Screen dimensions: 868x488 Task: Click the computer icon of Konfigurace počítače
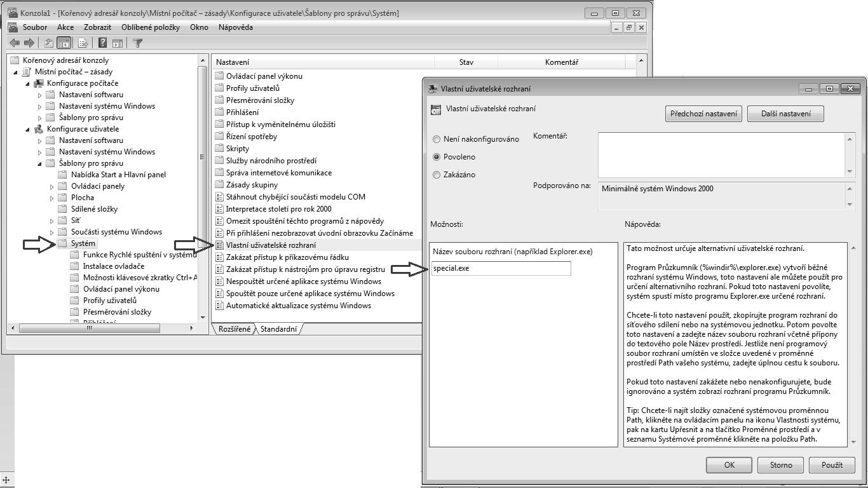coord(39,83)
